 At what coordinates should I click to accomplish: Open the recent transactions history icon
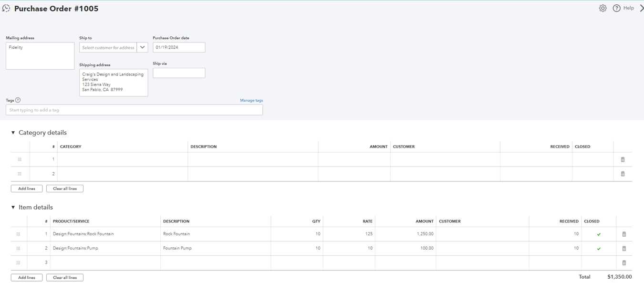pyautogui.click(x=6, y=9)
